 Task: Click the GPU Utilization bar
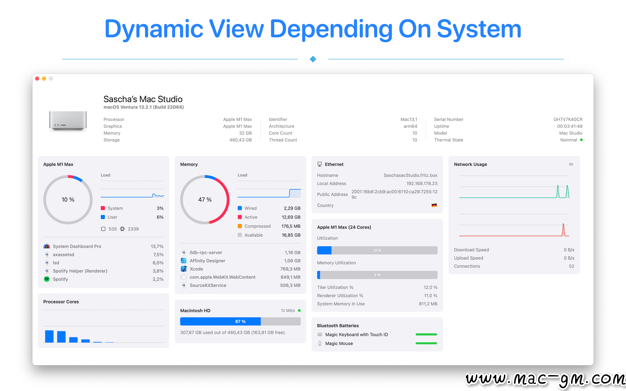(377, 250)
